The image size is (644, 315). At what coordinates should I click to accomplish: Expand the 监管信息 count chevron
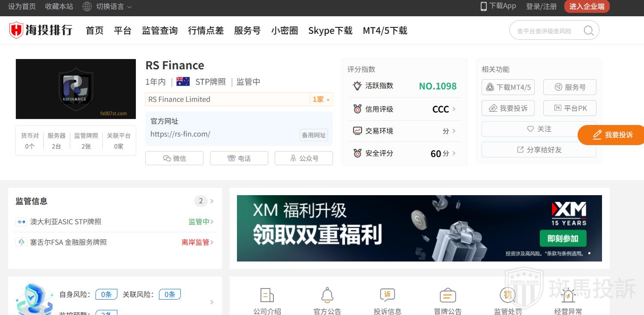[212, 201]
